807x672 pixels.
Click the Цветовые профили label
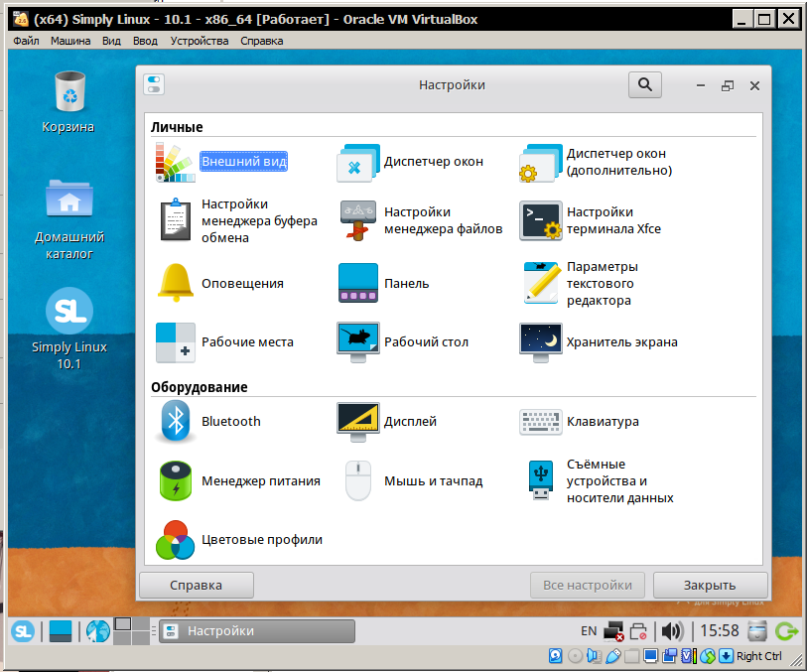coord(262,540)
